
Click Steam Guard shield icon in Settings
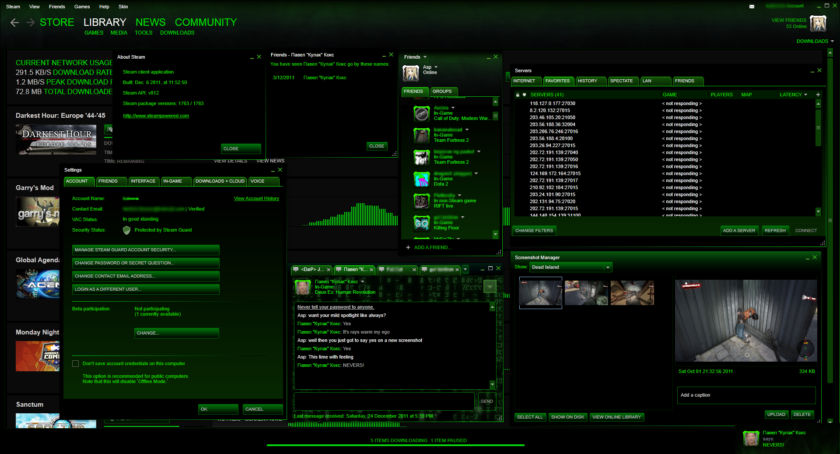click(x=126, y=230)
